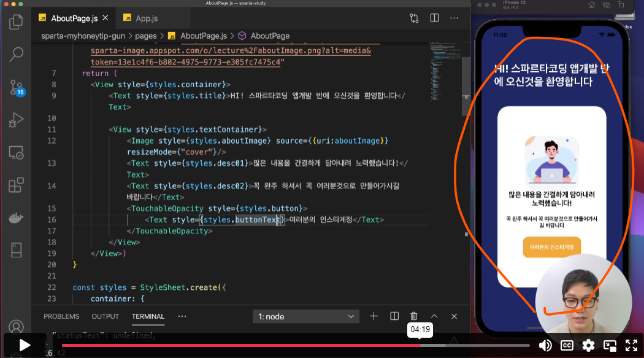Open the Accounts menu in activity bar

tap(16, 327)
